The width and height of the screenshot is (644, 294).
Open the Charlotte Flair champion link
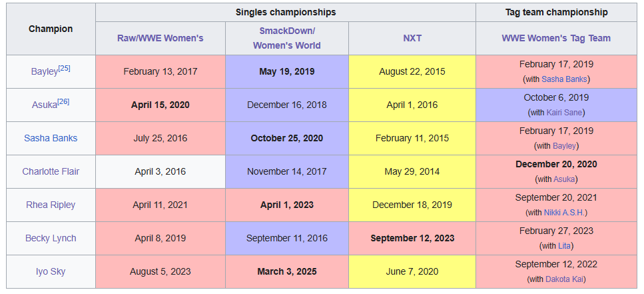(x=51, y=171)
